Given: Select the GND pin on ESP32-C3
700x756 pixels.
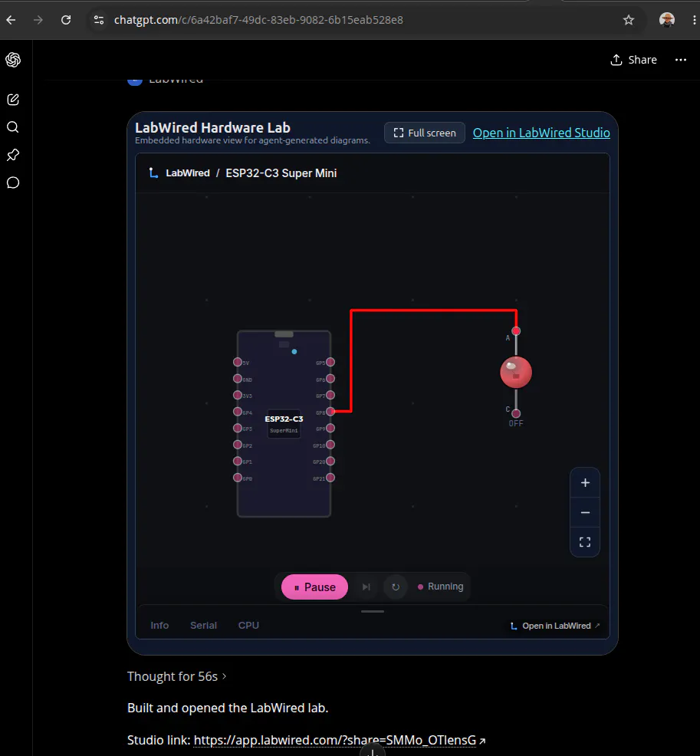Looking at the screenshot, I should tap(237, 379).
